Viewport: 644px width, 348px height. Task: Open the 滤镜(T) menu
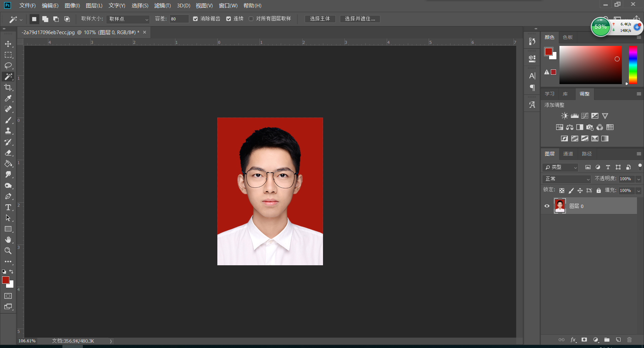tap(162, 6)
